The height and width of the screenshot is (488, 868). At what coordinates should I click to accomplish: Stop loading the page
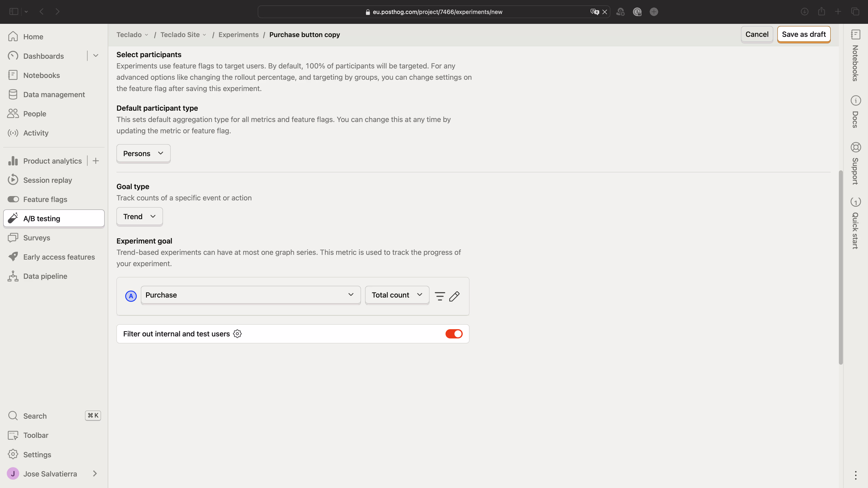point(604,12)
